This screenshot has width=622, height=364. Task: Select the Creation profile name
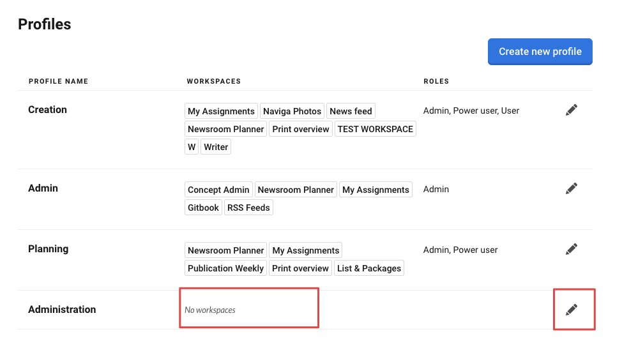click(x=48, y=110)
